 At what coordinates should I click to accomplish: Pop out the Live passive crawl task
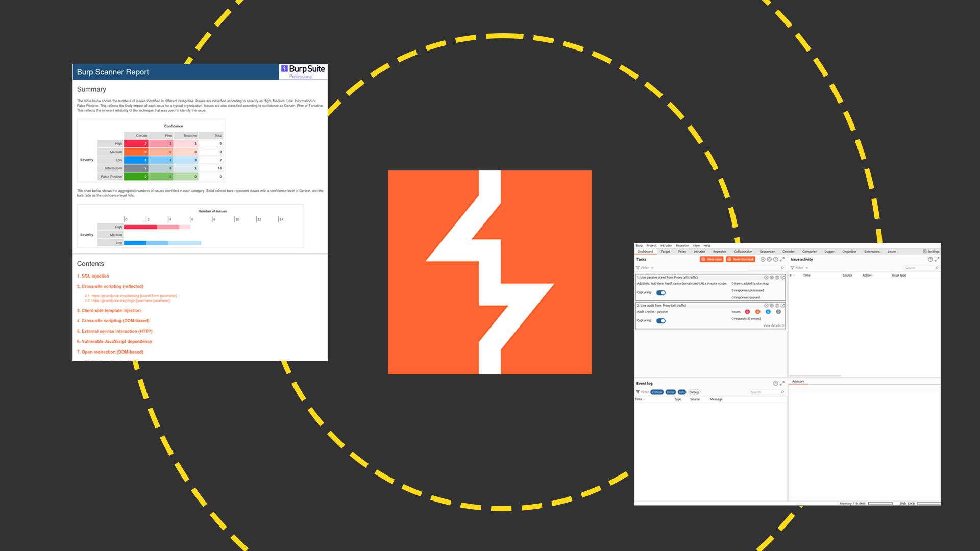point(782,277)
